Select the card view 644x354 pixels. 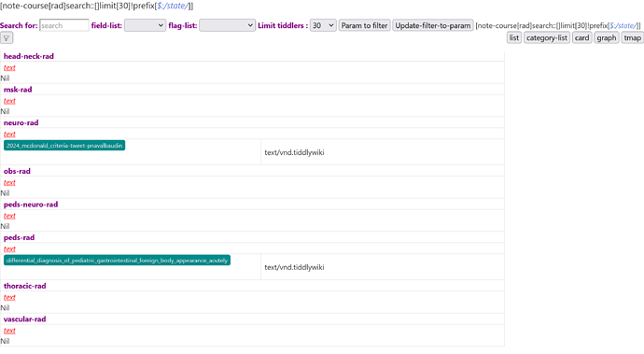581,37
